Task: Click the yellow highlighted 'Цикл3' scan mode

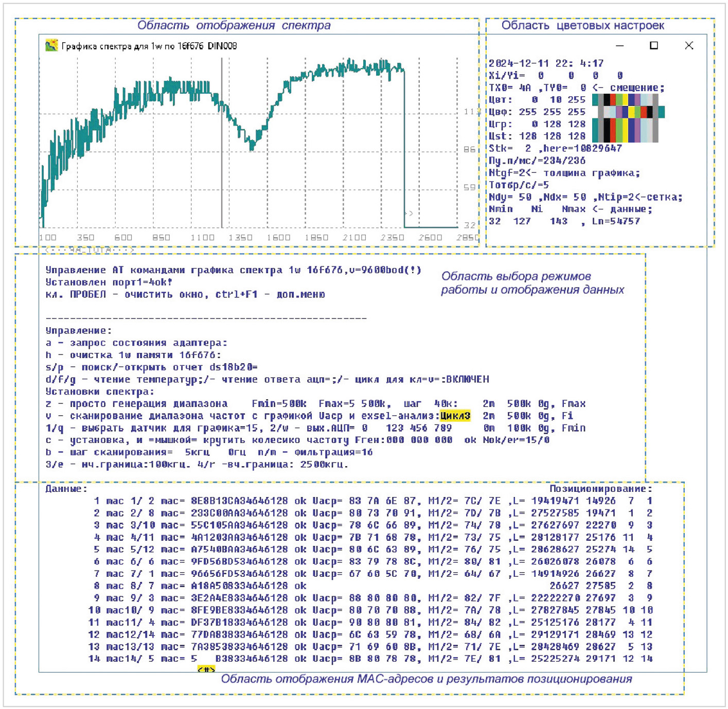Action: pyautogui.click(x=455, y=416)
